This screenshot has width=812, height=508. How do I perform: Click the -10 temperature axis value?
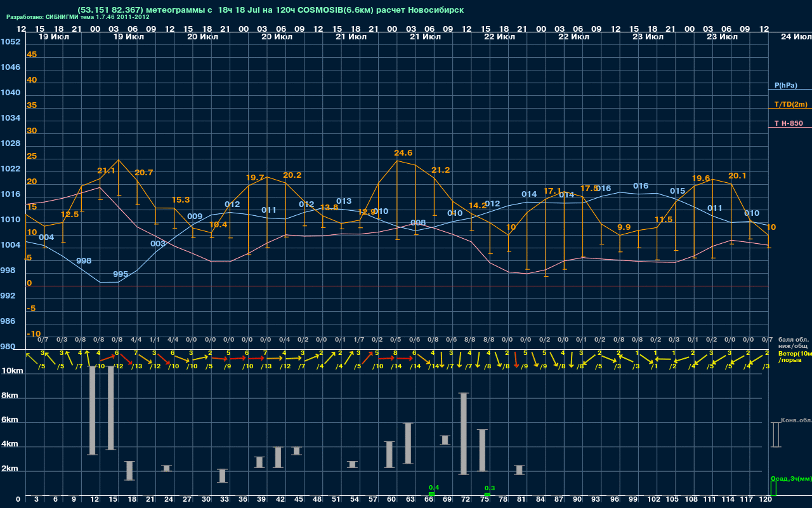[34, 334]
